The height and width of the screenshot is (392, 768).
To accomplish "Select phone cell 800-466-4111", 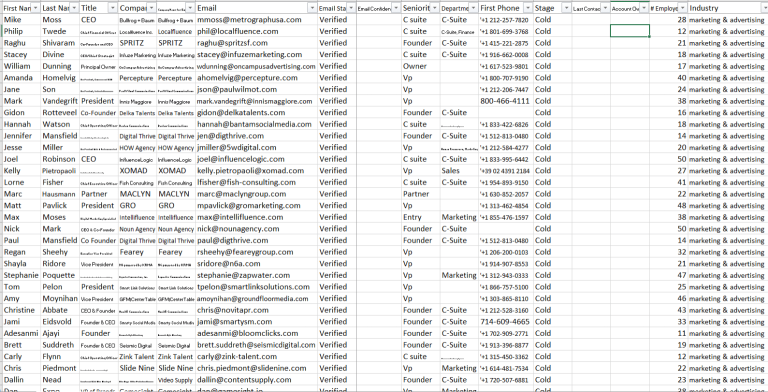I will click(506, 101).
